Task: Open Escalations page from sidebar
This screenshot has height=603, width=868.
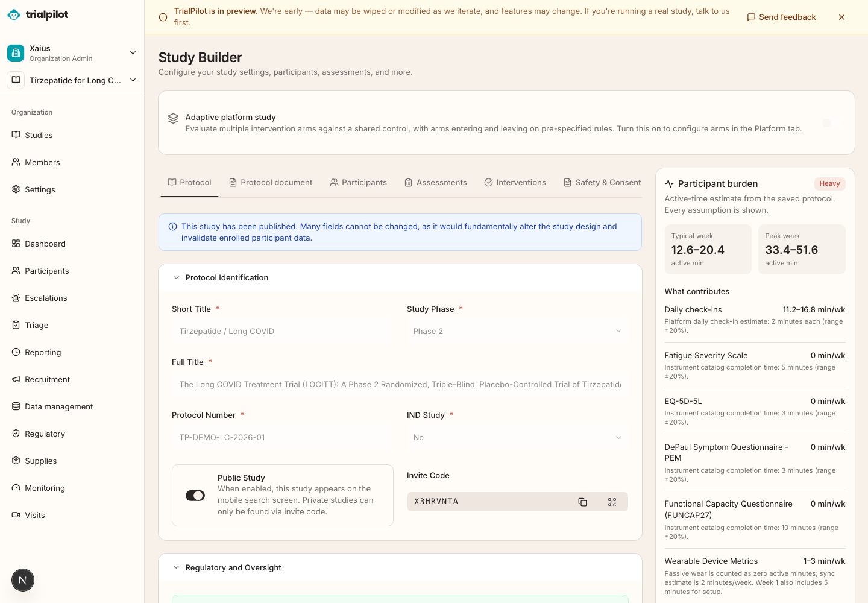Action: click(72, 298)
